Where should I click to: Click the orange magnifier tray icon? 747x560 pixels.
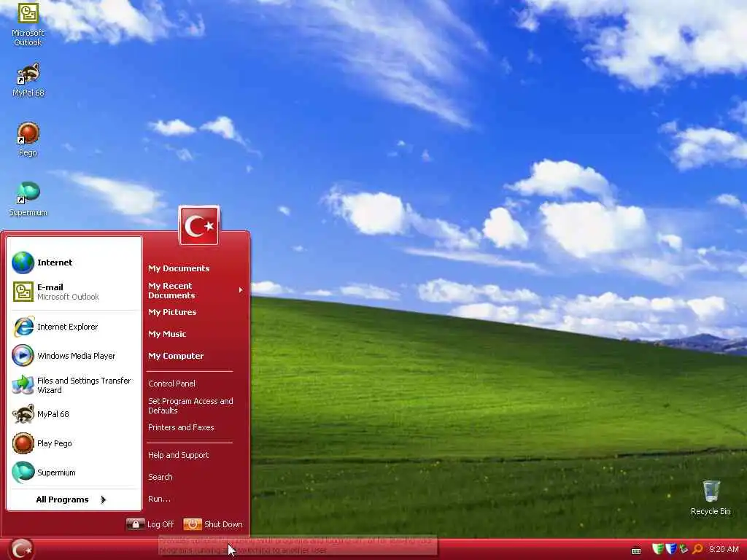point(697,549)
